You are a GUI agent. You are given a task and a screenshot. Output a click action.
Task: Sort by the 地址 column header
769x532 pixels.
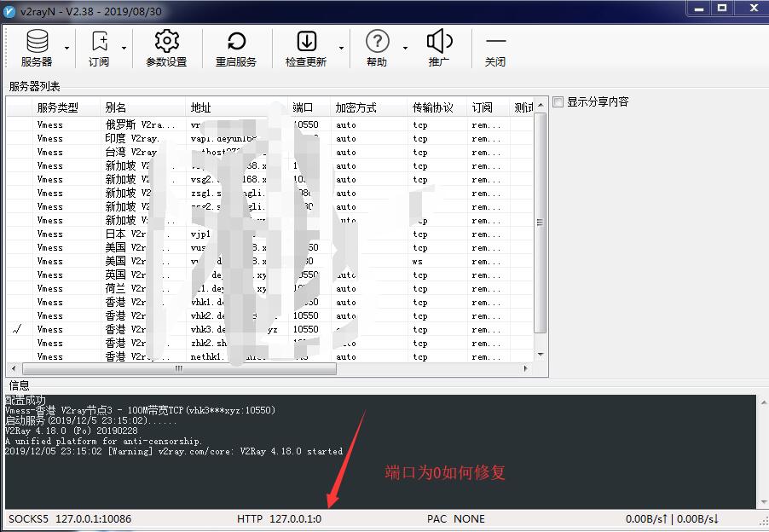237,107
